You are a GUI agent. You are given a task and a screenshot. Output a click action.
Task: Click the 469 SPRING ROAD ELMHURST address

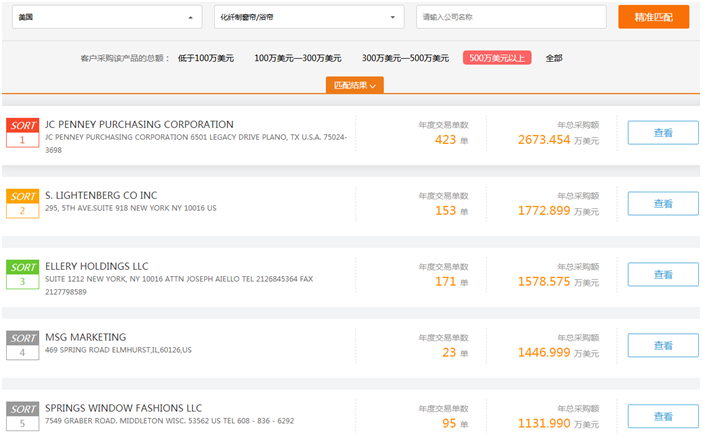pyautogui.click(x=118, y=350)
